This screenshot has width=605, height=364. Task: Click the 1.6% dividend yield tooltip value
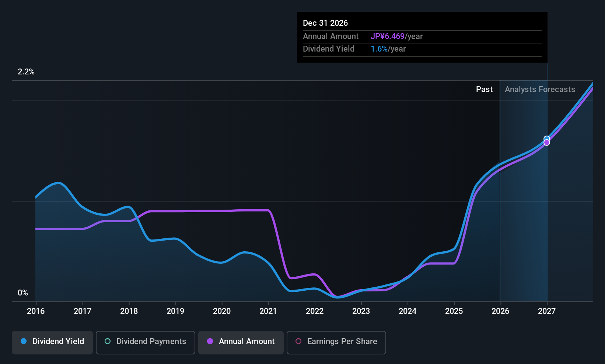379,49
